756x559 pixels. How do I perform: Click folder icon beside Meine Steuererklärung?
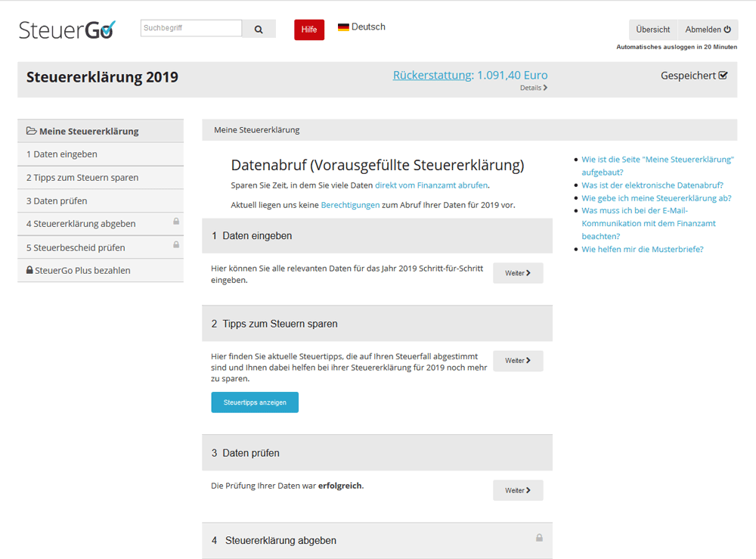tap(31, 130)
